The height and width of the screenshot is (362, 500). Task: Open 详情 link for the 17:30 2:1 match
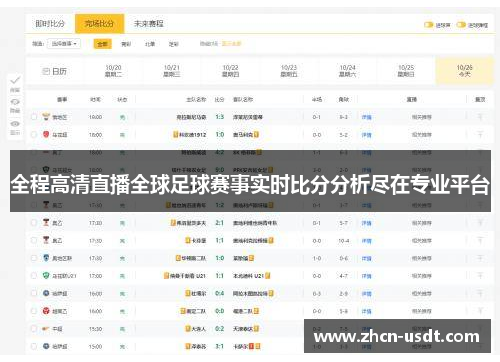click(x=367, y=223)
